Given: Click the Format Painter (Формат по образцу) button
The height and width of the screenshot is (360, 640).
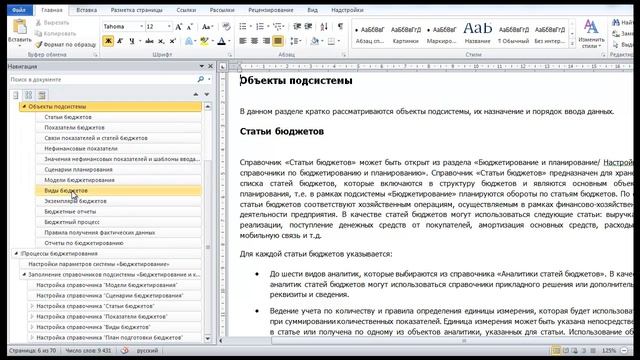Looking at the screenshot, I should click(66, 44).
